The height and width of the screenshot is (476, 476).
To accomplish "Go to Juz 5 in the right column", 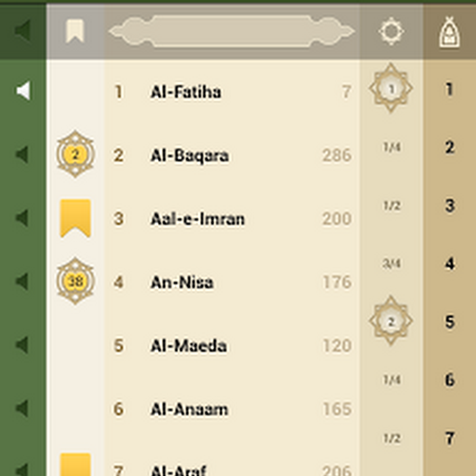I will point(450,322).
